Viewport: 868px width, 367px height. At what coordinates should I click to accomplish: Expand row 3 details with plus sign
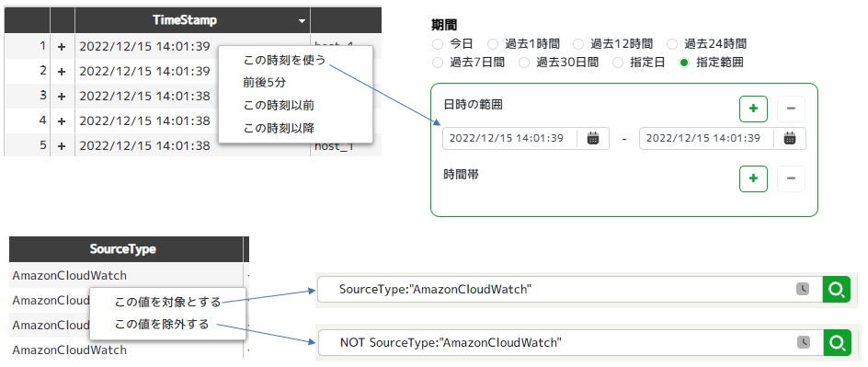click(62, 97)
